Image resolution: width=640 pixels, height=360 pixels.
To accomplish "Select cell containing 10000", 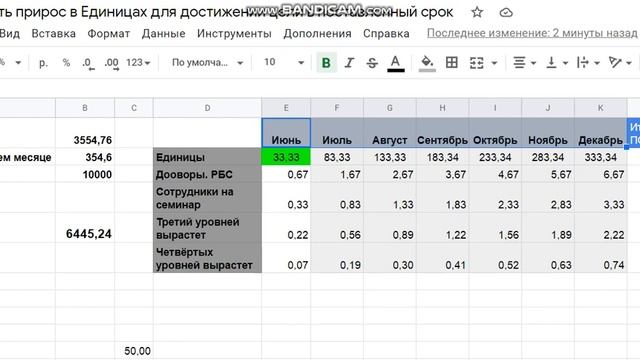I will [85, 174].
